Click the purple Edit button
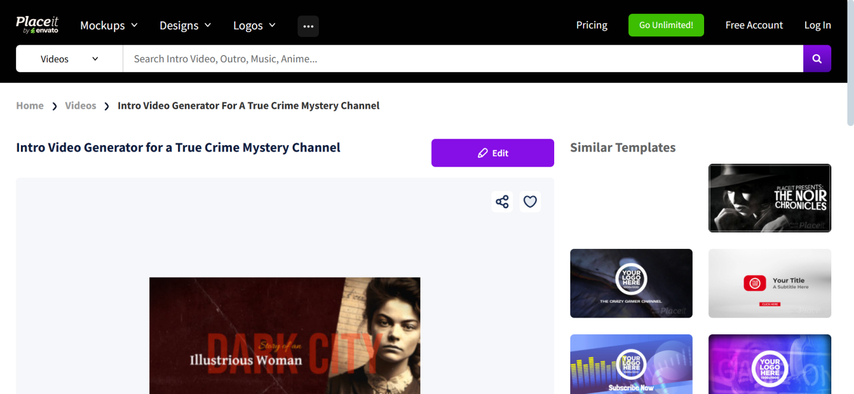The width and height of the screenshot is (854, 394). click(x=492, y=153)
